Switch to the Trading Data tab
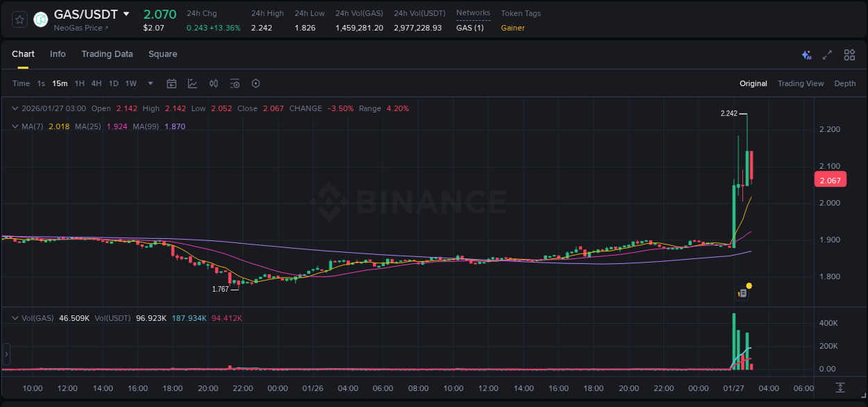868x407 pixels. click(107, 54)
